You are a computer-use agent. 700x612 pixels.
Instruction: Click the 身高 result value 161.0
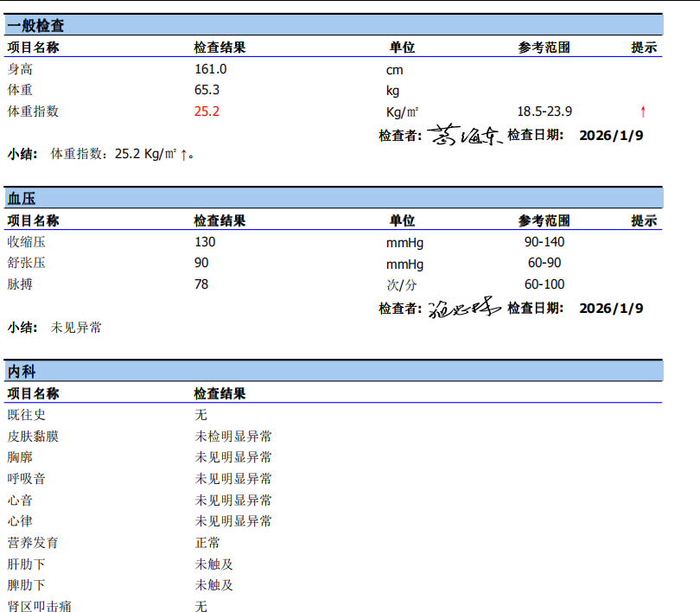(211, 69)
